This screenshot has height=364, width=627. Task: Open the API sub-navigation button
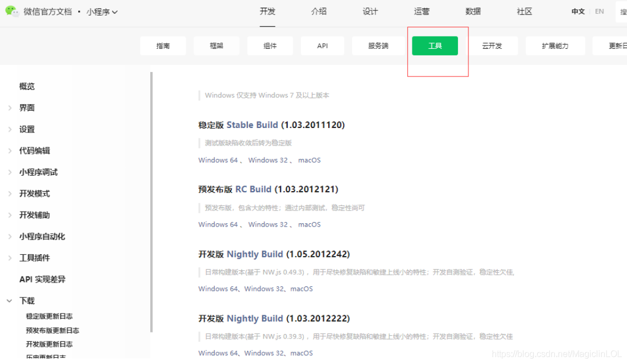322,46
